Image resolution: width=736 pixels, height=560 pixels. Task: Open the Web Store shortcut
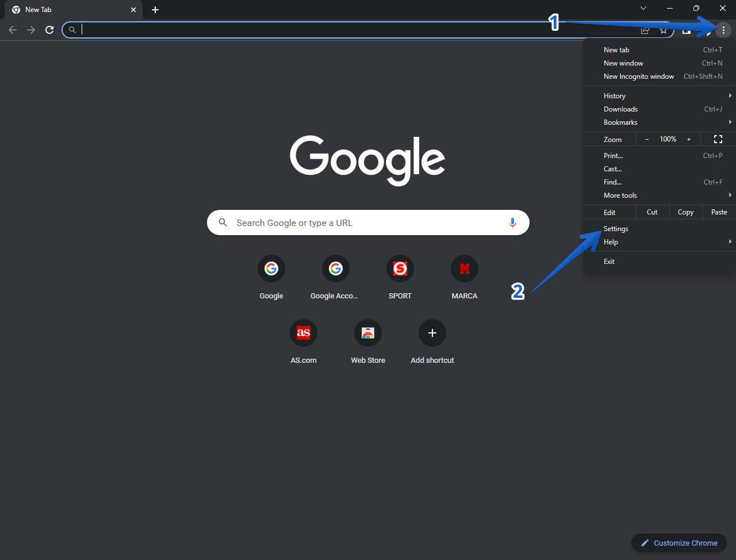[x=368, y=333]
